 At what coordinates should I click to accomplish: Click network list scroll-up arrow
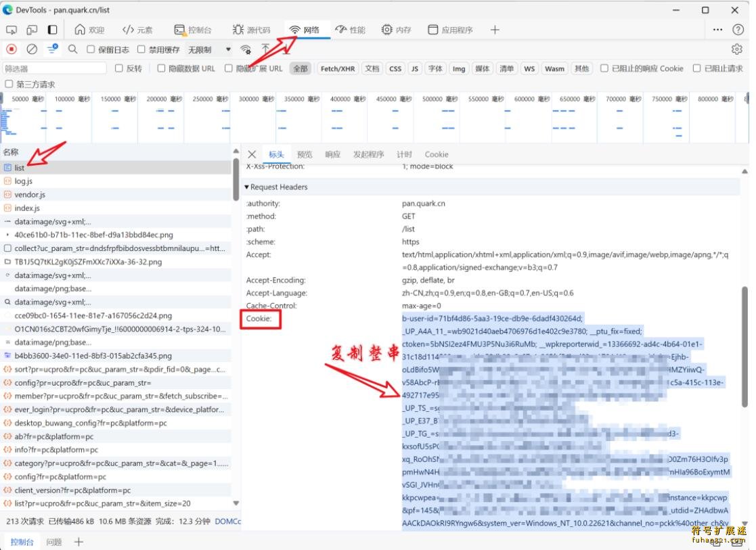click(236, 152)
